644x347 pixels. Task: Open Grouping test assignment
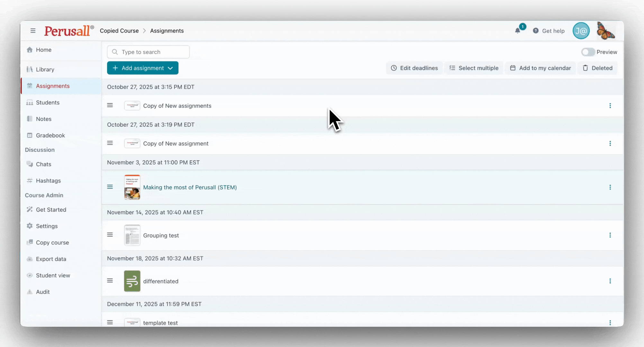click(161, 235)
